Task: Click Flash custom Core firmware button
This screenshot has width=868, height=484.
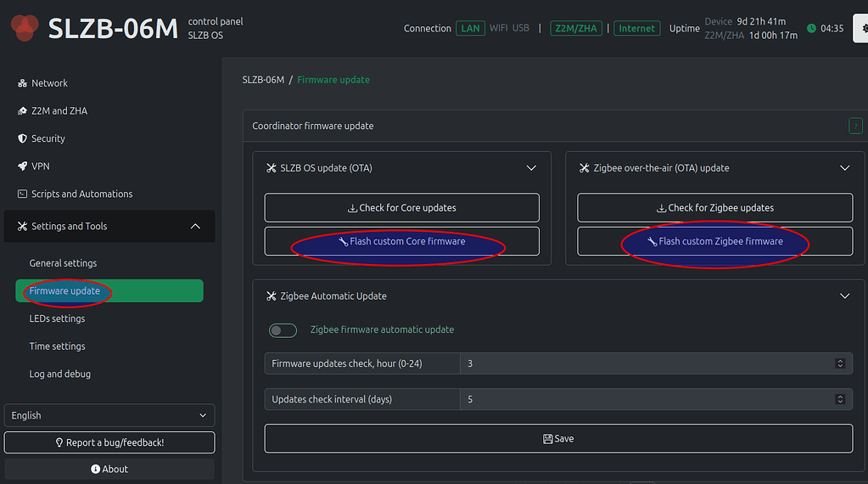Action: [402, 241]
